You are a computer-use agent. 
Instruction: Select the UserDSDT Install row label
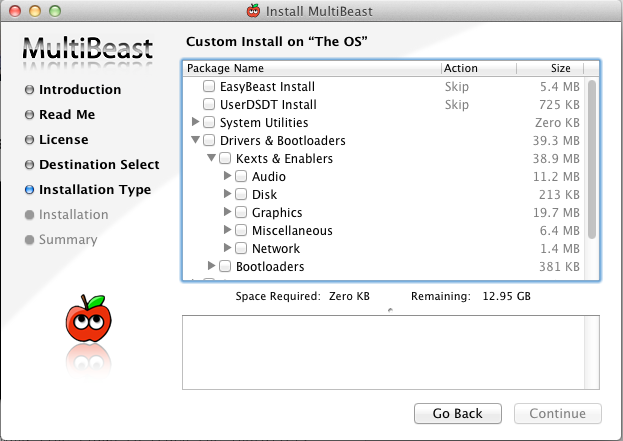pos(268,104)
